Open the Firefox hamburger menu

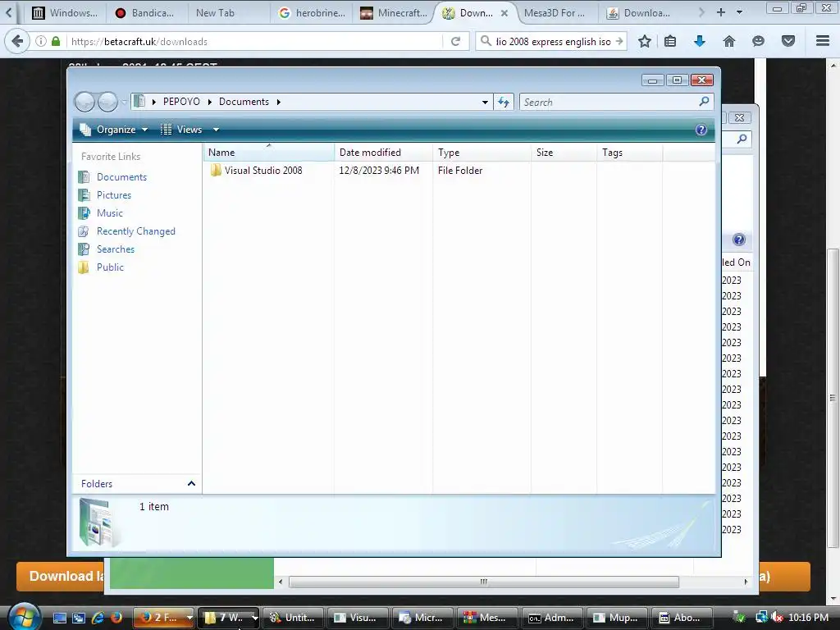[x=823, y=41]
